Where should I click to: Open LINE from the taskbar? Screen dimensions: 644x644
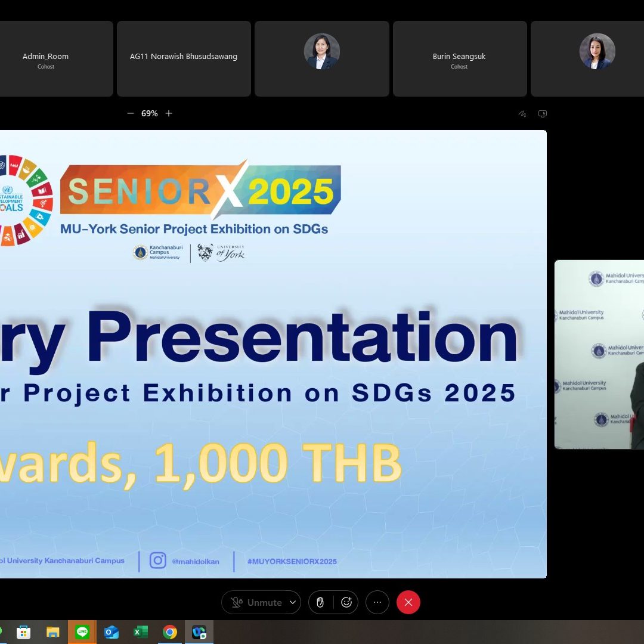(x=82, y=632)
